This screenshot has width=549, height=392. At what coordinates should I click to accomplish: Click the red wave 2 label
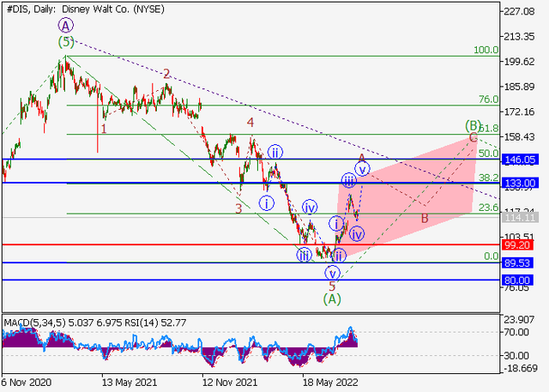pyautogui.click(x=166, y=74)
